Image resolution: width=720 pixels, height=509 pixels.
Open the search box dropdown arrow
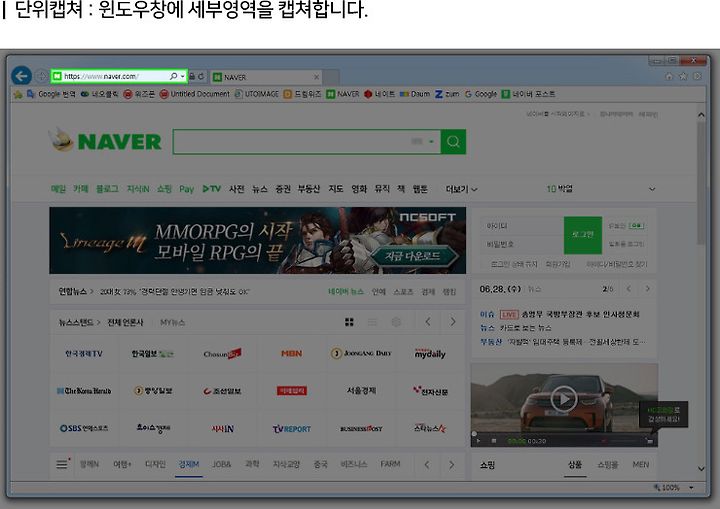click(431, 141)
